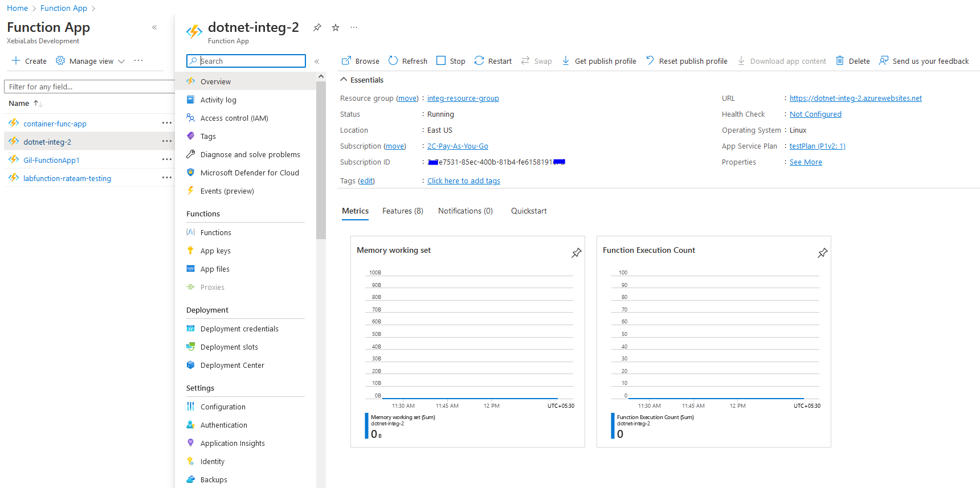Delete the function app
980x488 pixels.
coord(853,61)
